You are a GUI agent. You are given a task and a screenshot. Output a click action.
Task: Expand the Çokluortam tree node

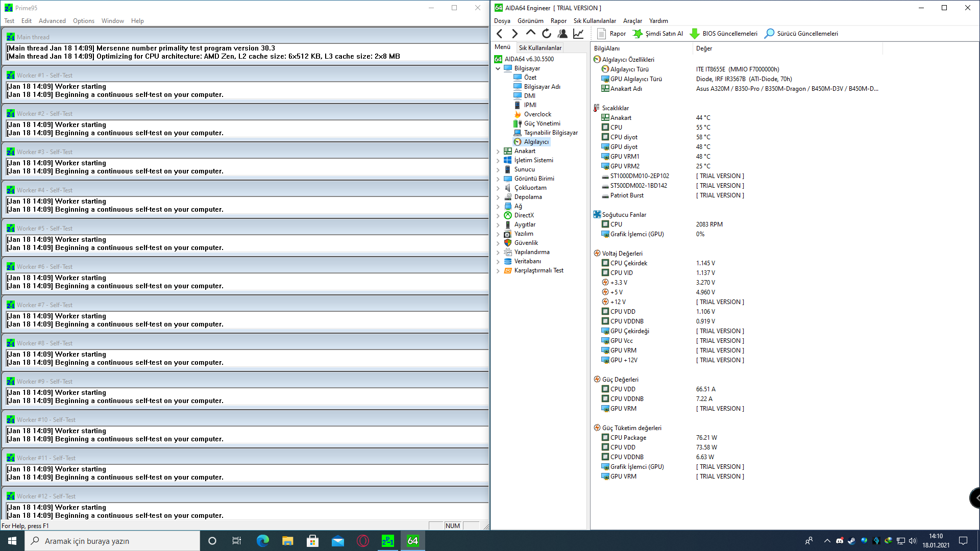coord(498,188)
